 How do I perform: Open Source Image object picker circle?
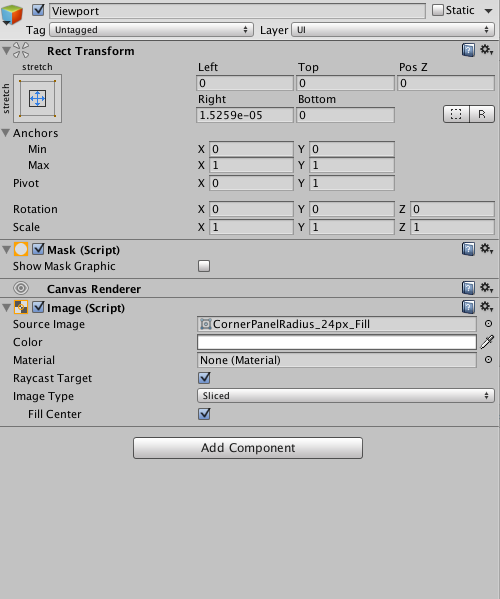click(x=488, y=324)
